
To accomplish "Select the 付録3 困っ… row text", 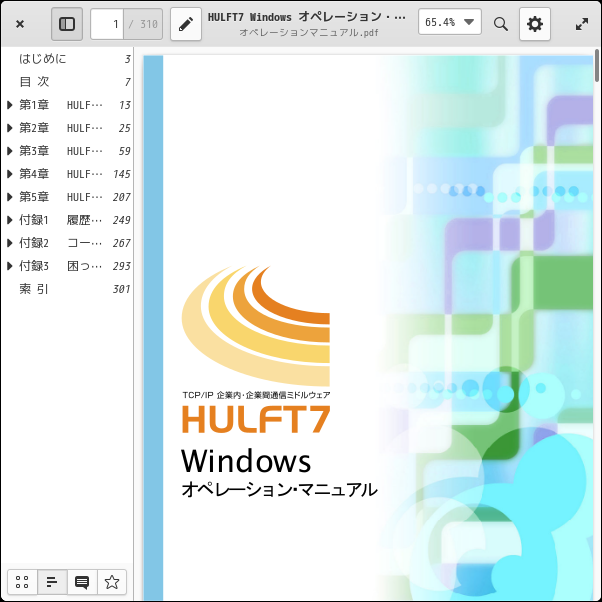I will click(x=61, y=266).
